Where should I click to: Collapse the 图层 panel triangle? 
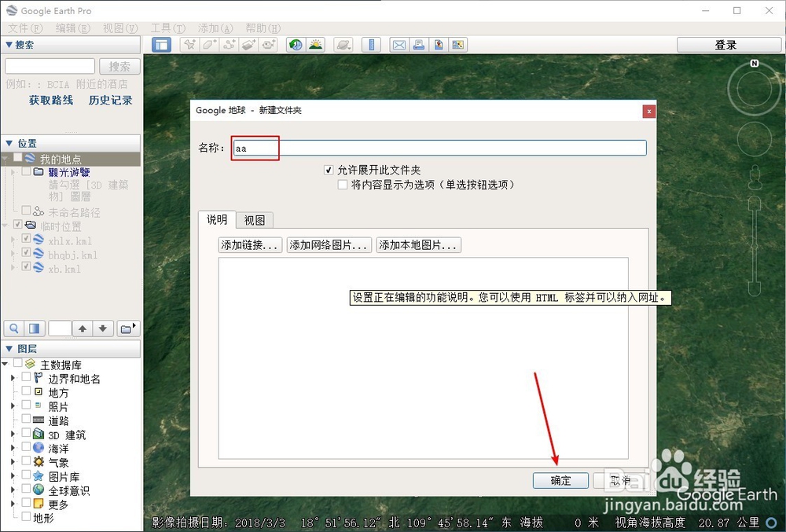(x=9, y=348)
